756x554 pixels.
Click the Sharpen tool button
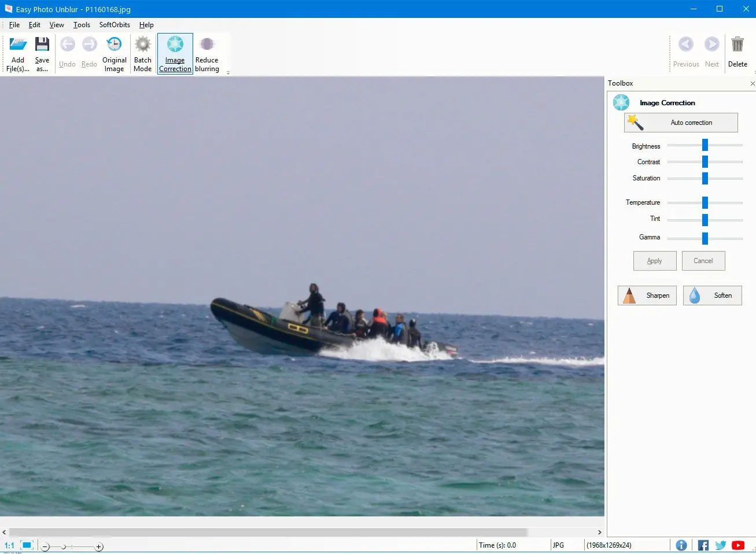click(647, 296)
